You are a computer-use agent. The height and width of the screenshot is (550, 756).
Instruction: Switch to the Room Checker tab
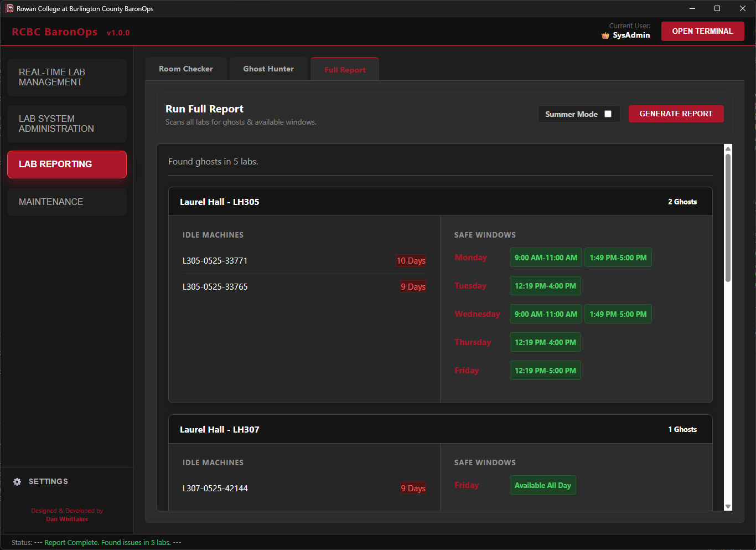tap(185, 68)
